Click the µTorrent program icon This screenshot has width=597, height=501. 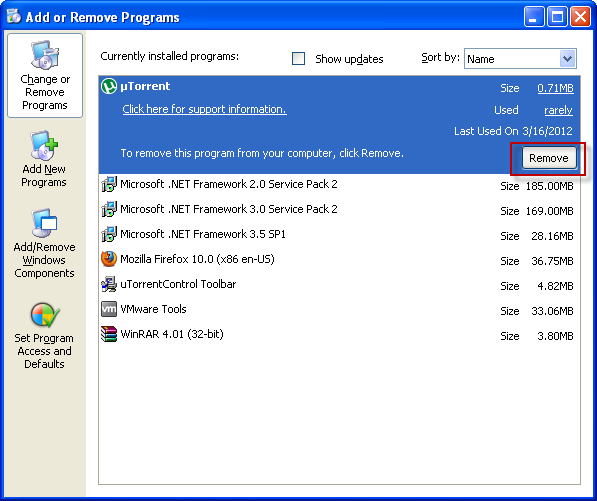(109, 86)
